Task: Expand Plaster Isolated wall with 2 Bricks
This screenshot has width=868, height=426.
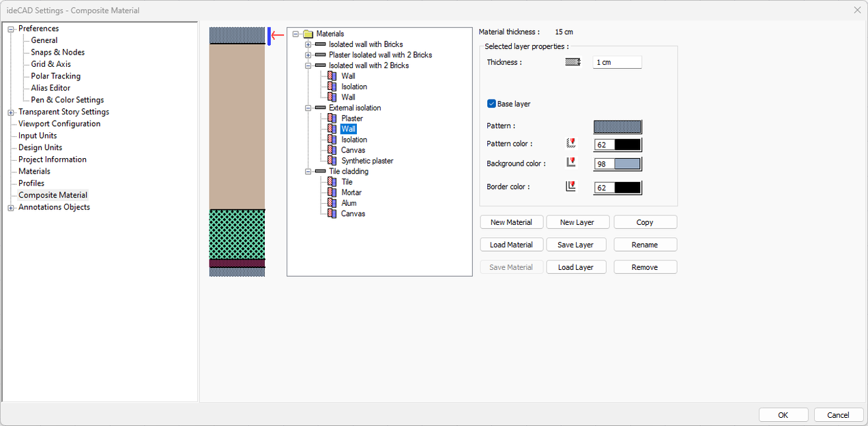Action: [308, 55]
